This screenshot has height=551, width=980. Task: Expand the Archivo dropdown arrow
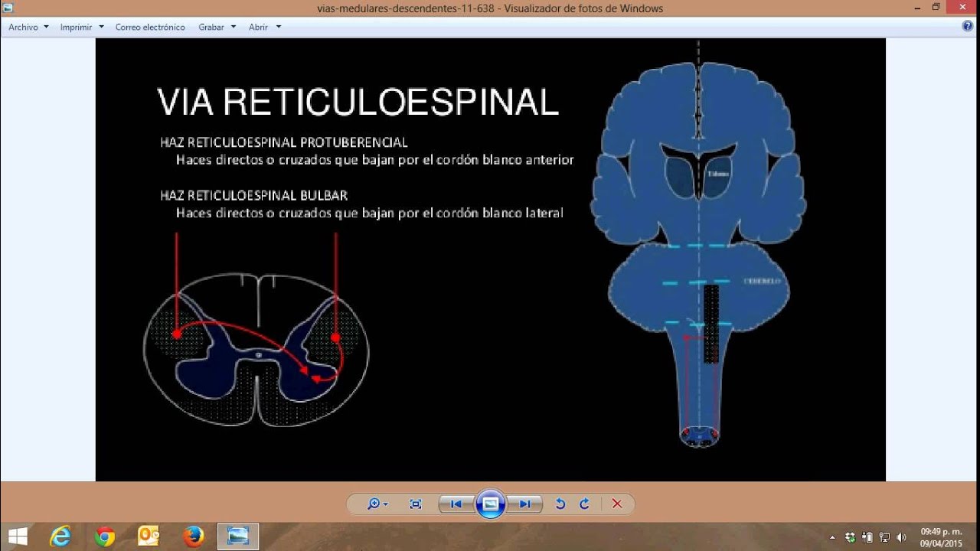46,27
